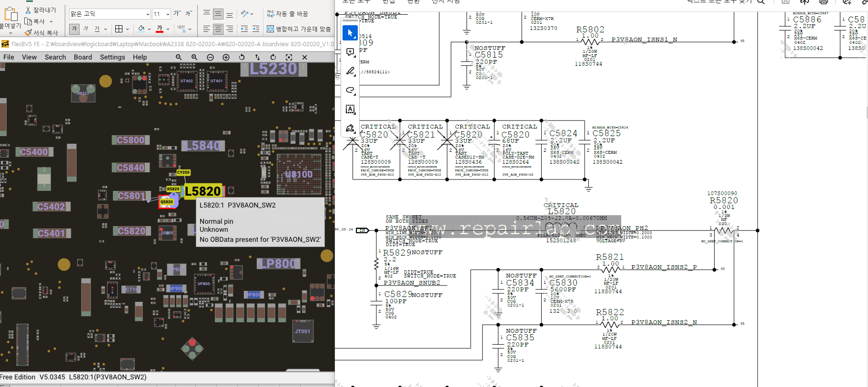Click the decrease indent icon
Image resolution: width=868 pixels, height=387 pixels.
coord(244,29)
